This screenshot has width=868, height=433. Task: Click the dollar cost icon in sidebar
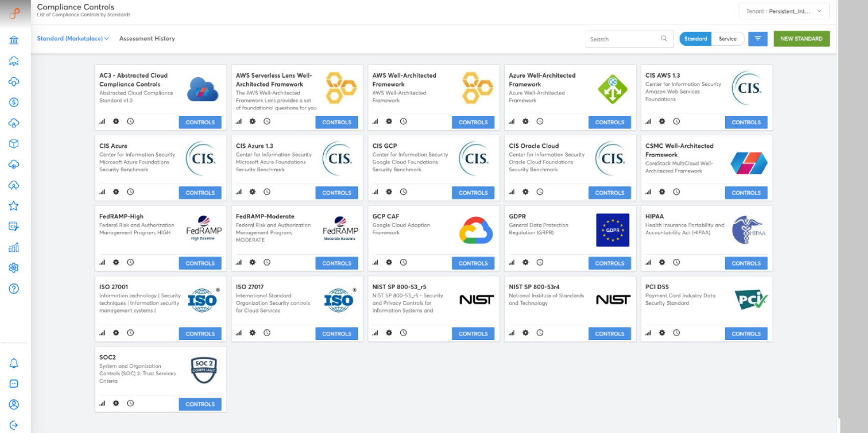[14, 102]
